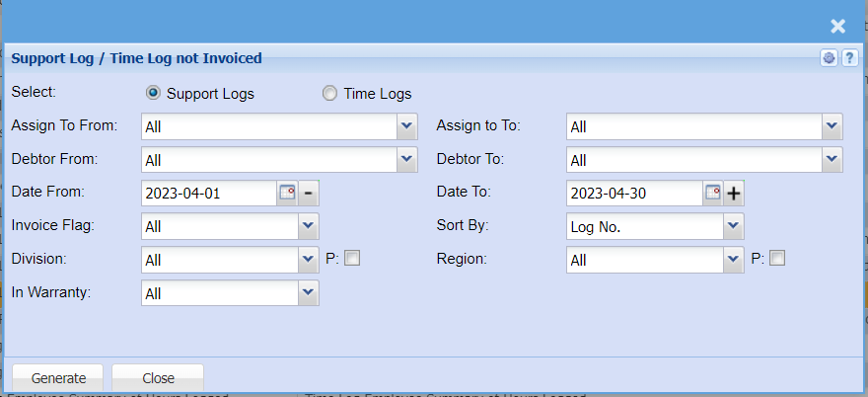Tick the P checkbox next to Division

[352, 259]
